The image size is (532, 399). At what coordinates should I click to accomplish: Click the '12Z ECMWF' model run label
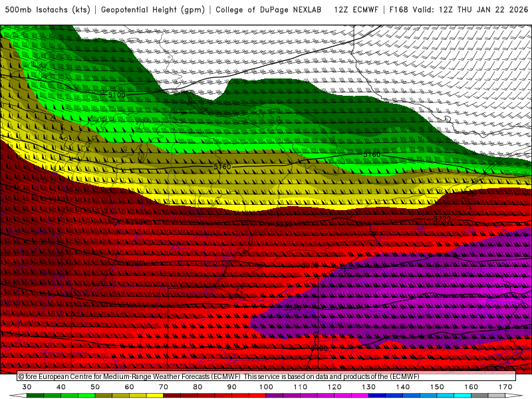(x=356, y=10)
